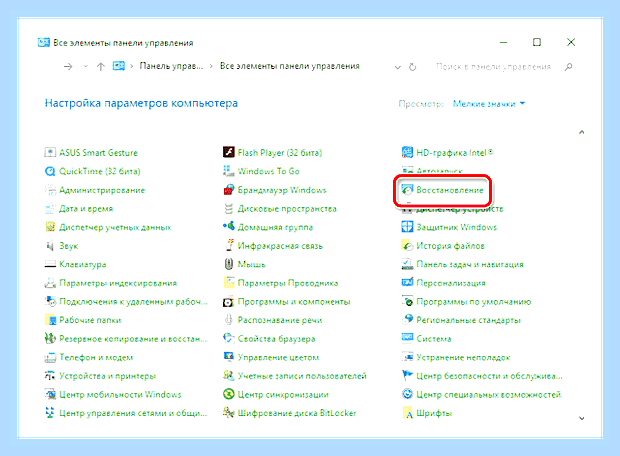Open the Программы и компоненты link
Viewport: 620px width, 456px height.
294,302
